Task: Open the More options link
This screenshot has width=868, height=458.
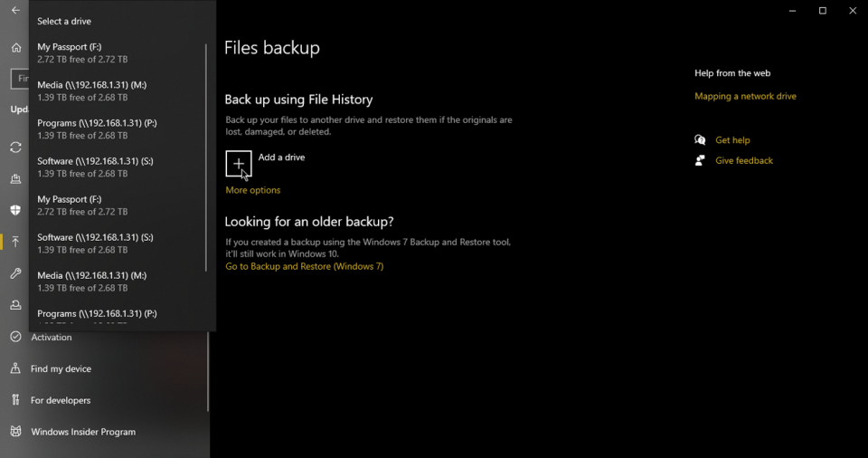Action: click(x=253, y=190)
